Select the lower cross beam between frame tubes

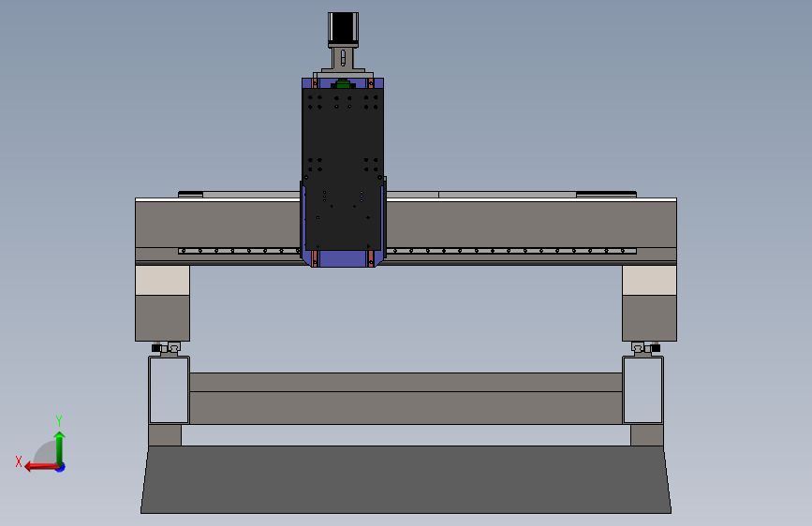(x=406, y=399)
